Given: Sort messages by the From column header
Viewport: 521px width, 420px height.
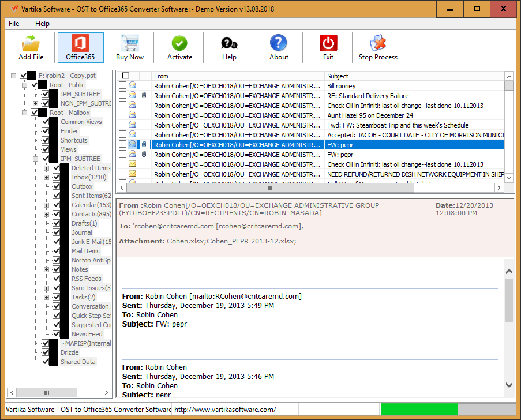Looking at the screenshot, I should tap(238, 76).
